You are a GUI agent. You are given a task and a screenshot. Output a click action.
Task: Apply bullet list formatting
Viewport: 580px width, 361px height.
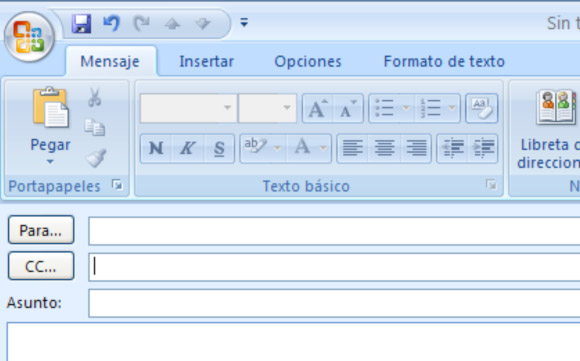(384, 108)
